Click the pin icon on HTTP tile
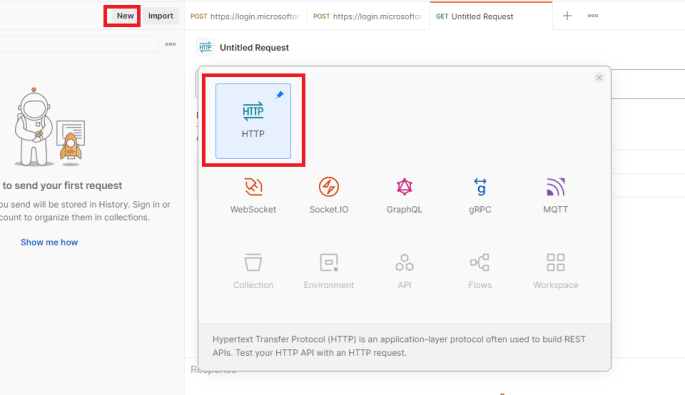Viewport: 685px width, 395px height. (x=280, y=94)
